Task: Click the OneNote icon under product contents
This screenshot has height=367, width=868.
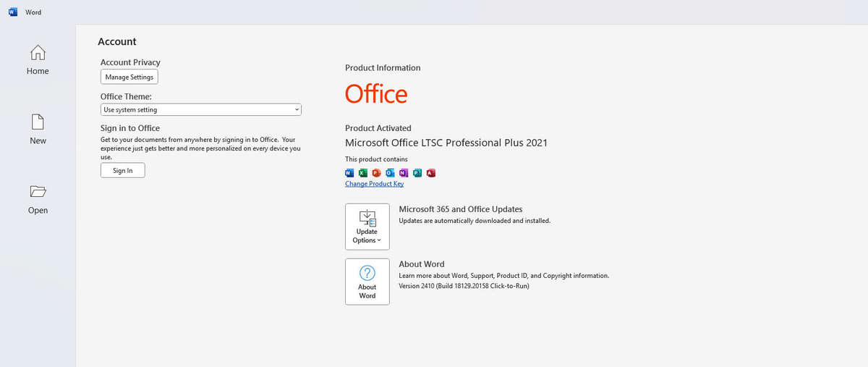Action: (x=404, y=172)
